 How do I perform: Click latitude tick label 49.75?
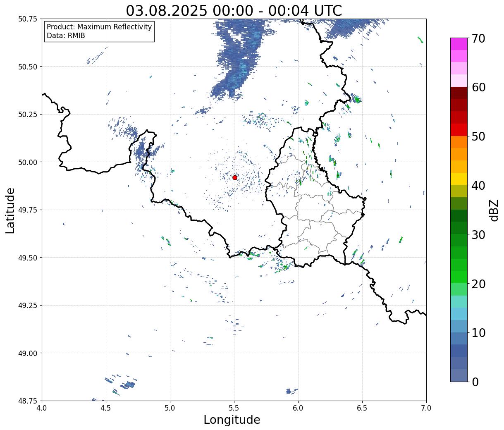(27, 210)
